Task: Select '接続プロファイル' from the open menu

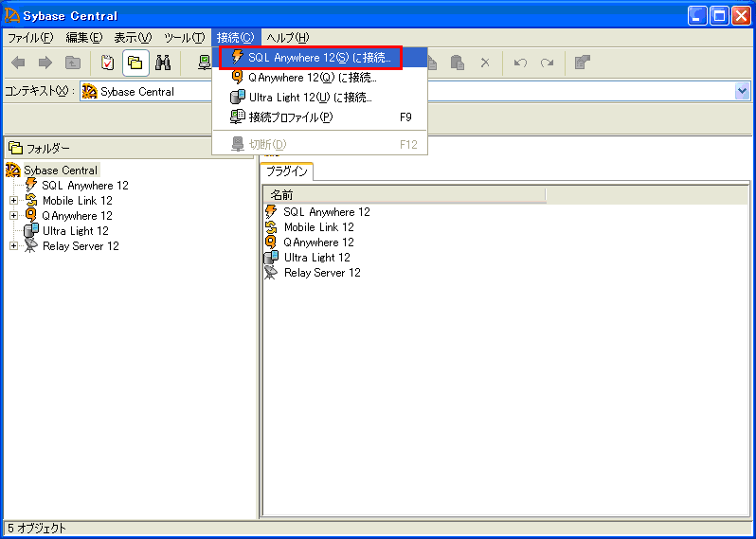Action: pos(290,117)
